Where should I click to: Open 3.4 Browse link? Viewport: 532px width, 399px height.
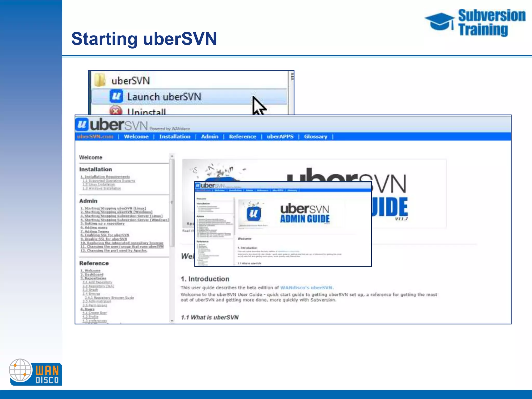[91, 294]
